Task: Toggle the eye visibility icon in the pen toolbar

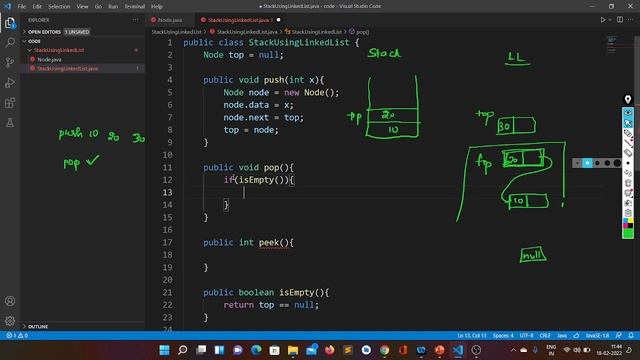Action: pos(628,113)
